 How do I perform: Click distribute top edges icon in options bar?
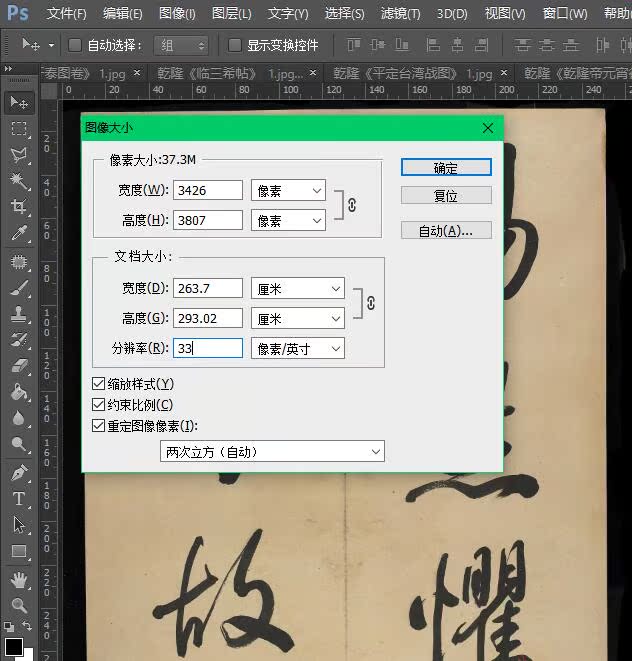[x=522, y=45]
